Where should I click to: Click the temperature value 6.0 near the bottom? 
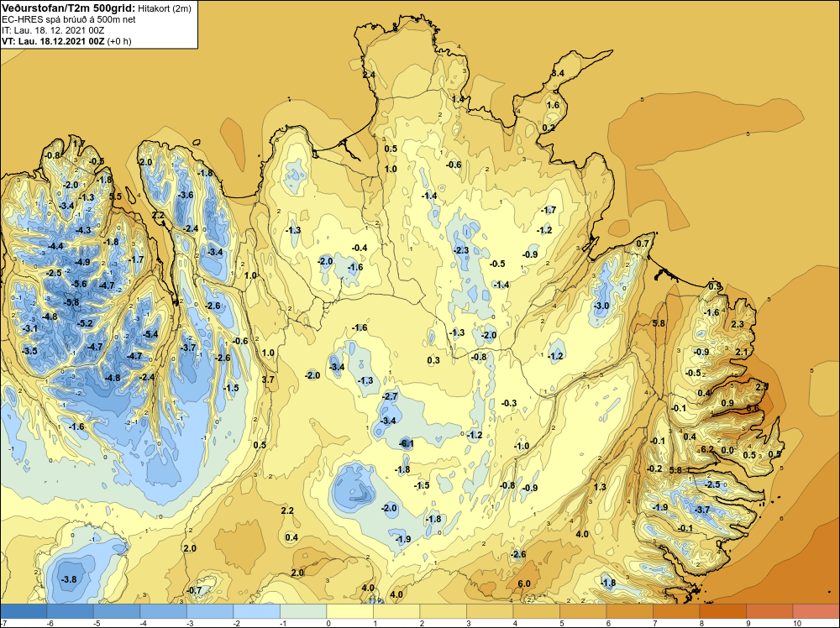[524, 584]
